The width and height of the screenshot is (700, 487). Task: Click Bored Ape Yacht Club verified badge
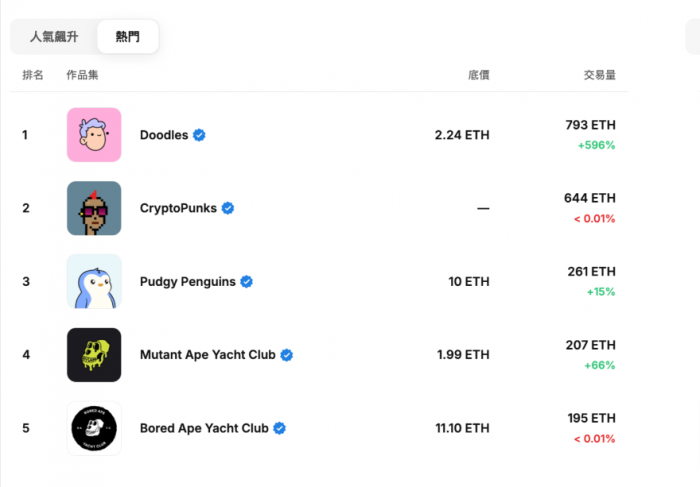click(x=280, y=428)
